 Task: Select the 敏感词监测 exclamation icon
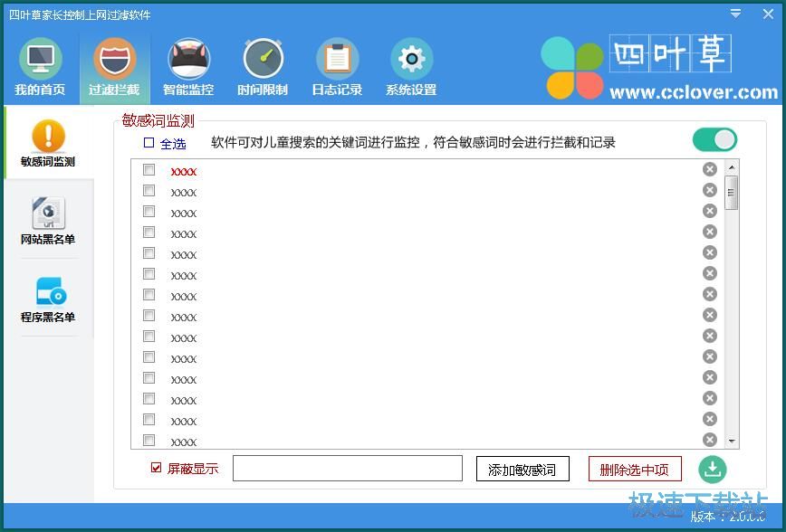point(48,137)
